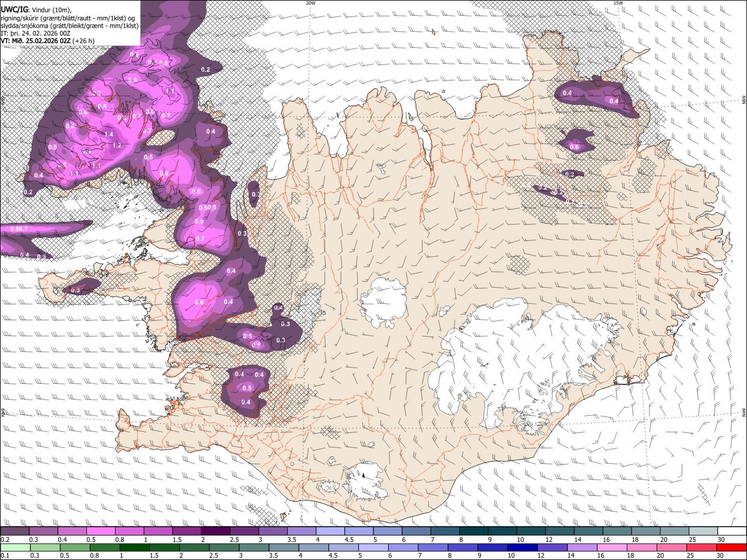
Task: Select the dark teal 8–9 upper legend swatch
Action: pos(474,531)
